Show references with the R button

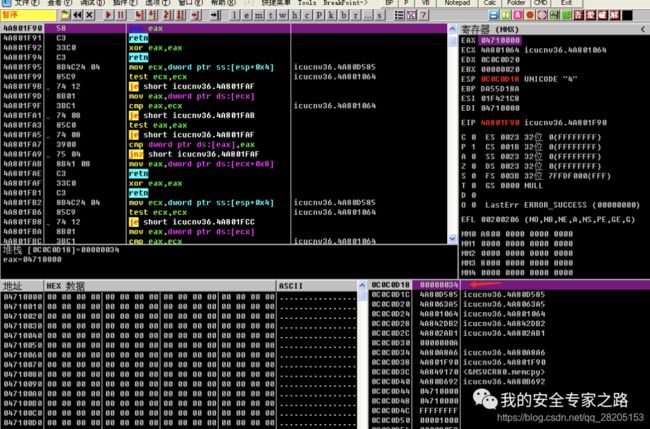click(355, 15)
